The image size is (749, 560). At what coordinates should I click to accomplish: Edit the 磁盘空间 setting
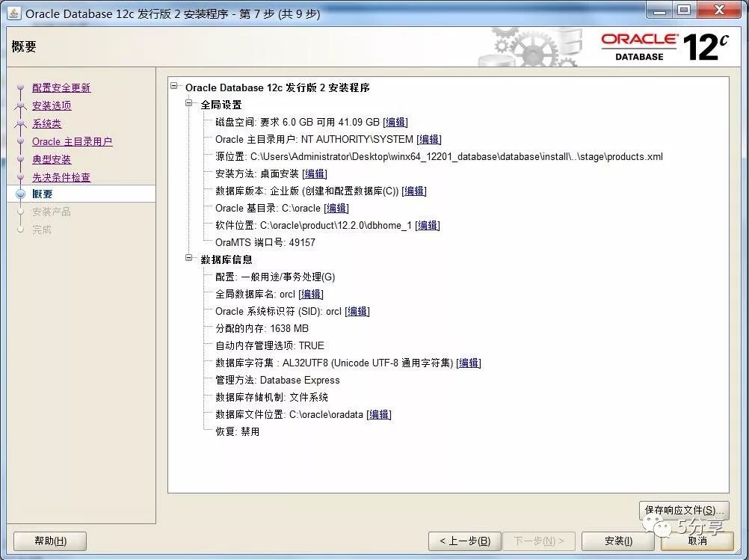[395, 123]
